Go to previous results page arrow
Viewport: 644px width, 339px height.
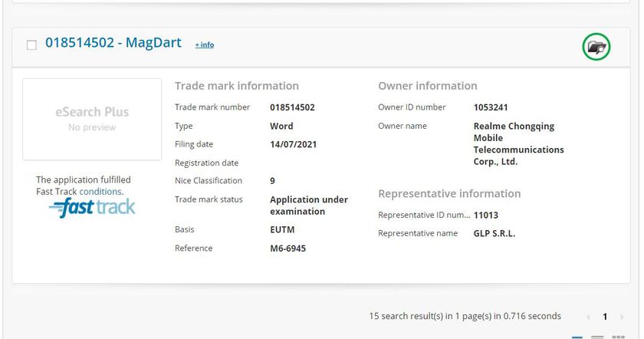tap(588, 317)
